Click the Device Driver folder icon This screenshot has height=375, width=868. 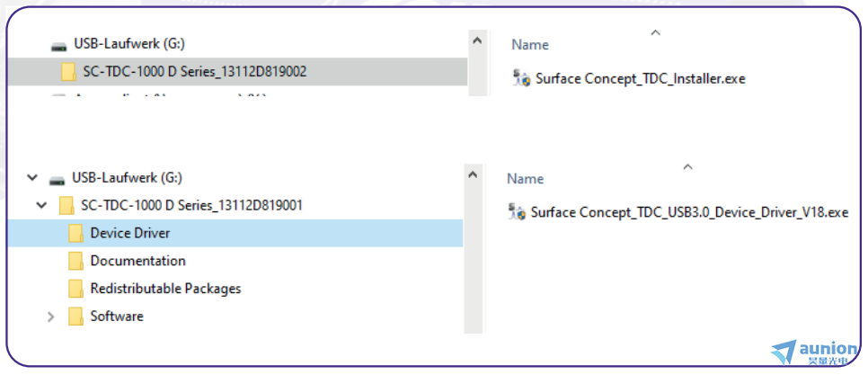(x=75, y=233)
